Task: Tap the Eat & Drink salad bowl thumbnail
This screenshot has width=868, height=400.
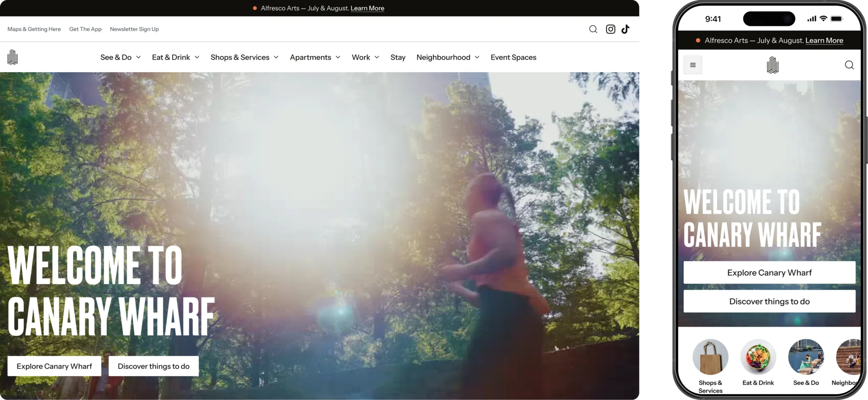Action: pyautogui.click(x=758, y=357)
